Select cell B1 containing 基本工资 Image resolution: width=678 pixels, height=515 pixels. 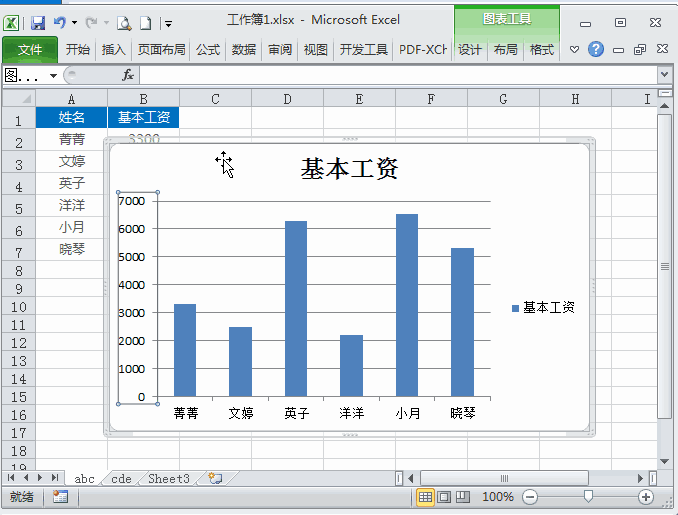(144, 117)
